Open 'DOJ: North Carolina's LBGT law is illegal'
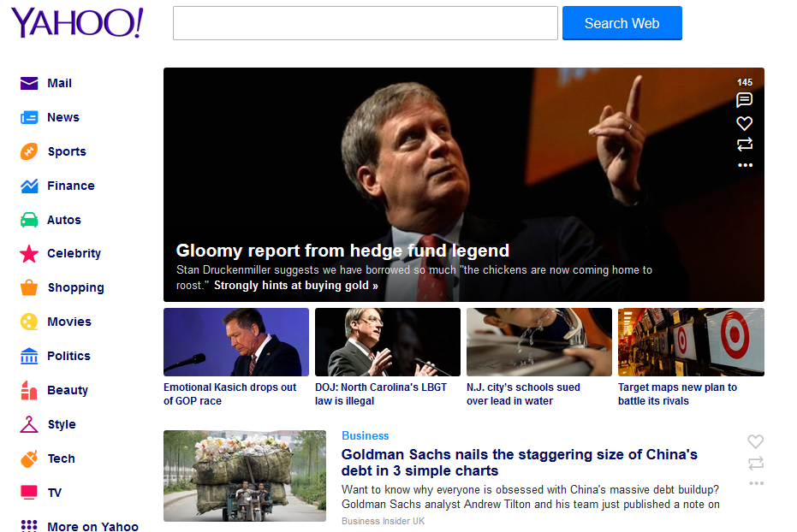This screenshot has width=797, height=532. click(x=381, y=394)
